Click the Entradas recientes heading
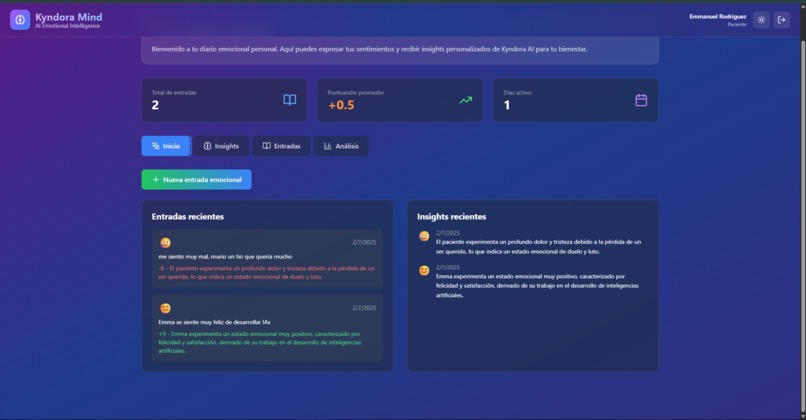 pyautogui.click(x=188, y=216)
